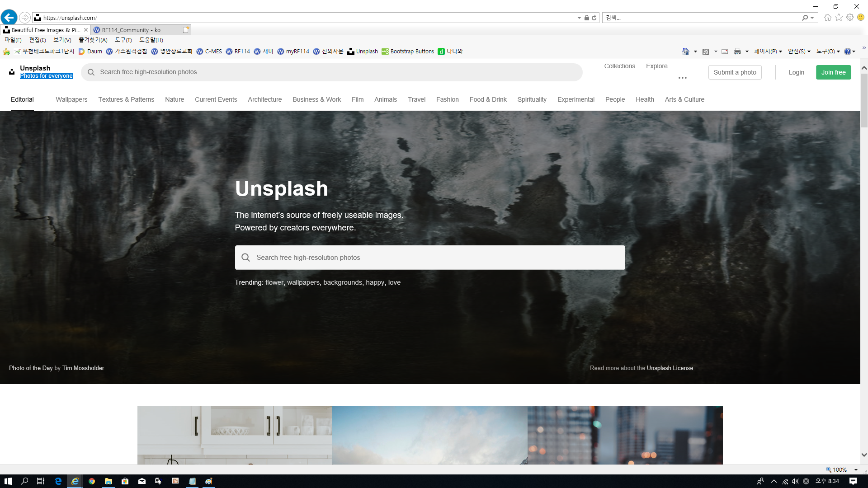
Task: Click the blue Help question mark icon
Action: 848,52
